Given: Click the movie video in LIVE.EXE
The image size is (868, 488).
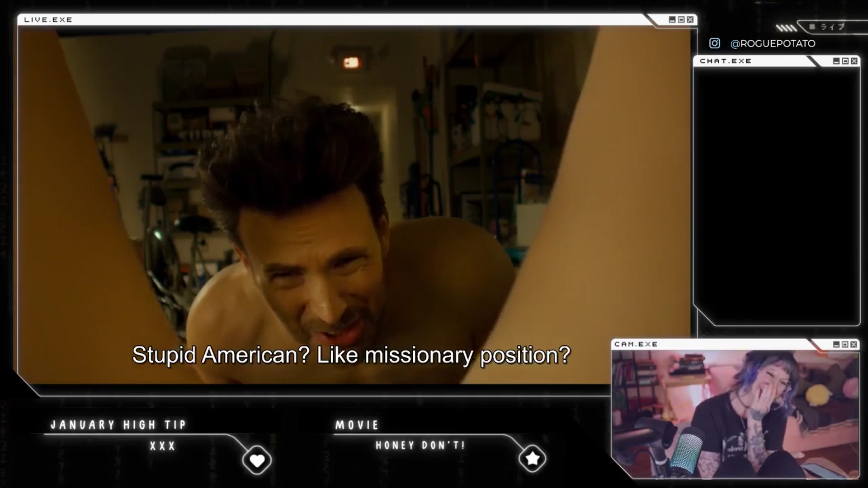Looking at the screenshot, I should [x=354, y=205].
